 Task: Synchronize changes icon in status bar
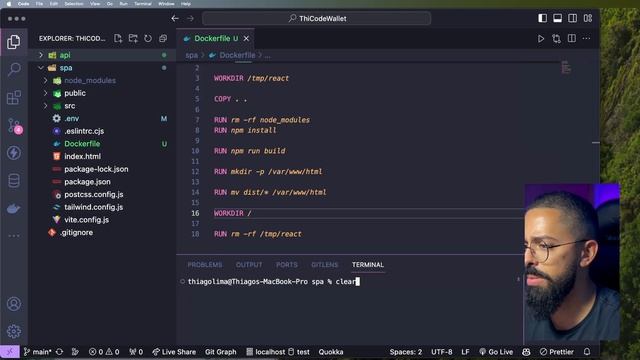(60, 351)
